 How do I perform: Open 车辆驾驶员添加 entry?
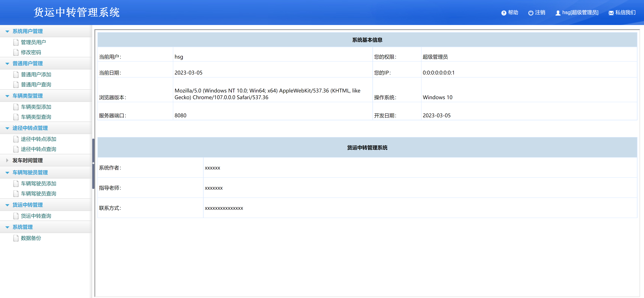[39, 184]
